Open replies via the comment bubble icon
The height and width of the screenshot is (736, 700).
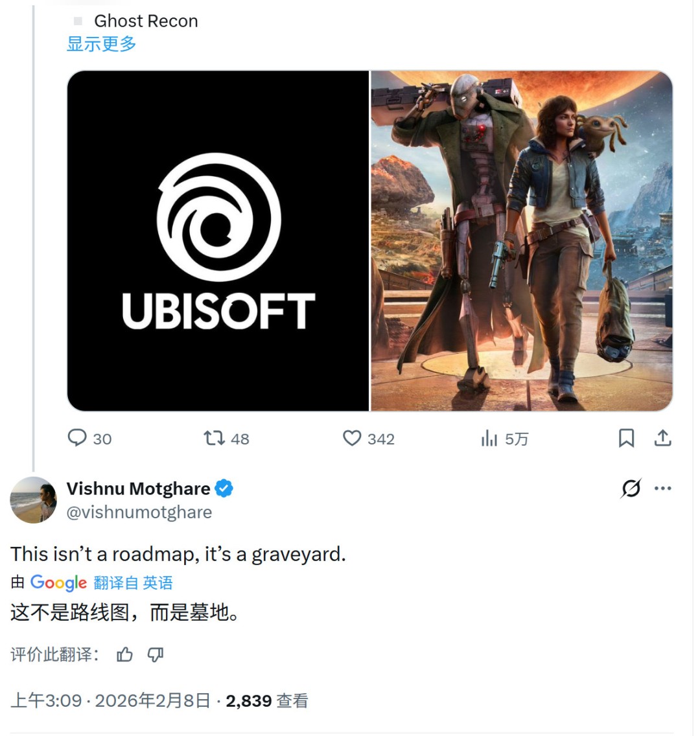[x=77, y=438]
